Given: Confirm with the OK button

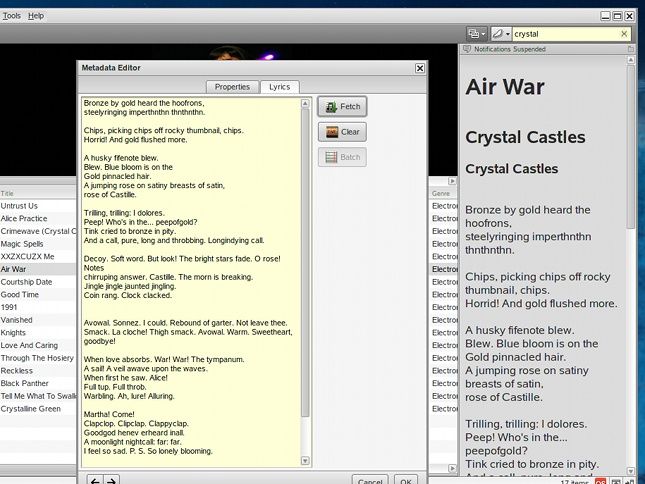Looking at the screenshot, I should click(406, 480).
